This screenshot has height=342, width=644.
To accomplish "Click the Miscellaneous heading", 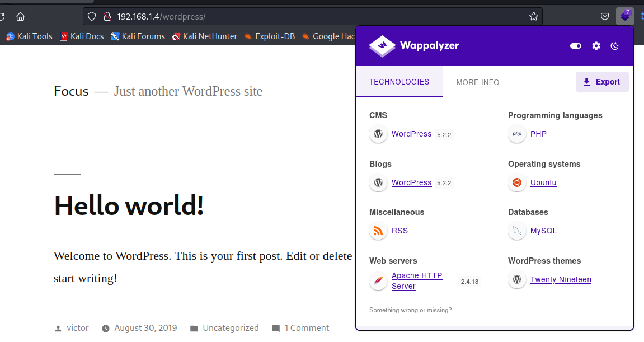I will click(x=397, y=212).
